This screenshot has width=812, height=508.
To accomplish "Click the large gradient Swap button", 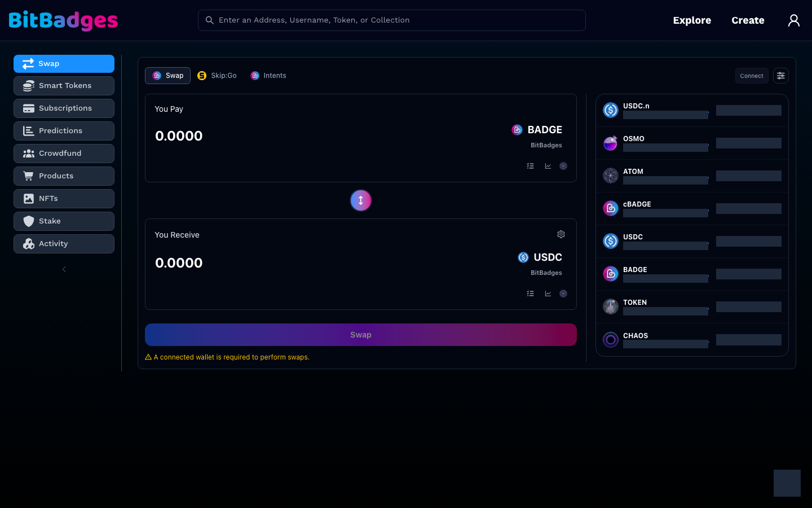I will (x=361, y=335).
